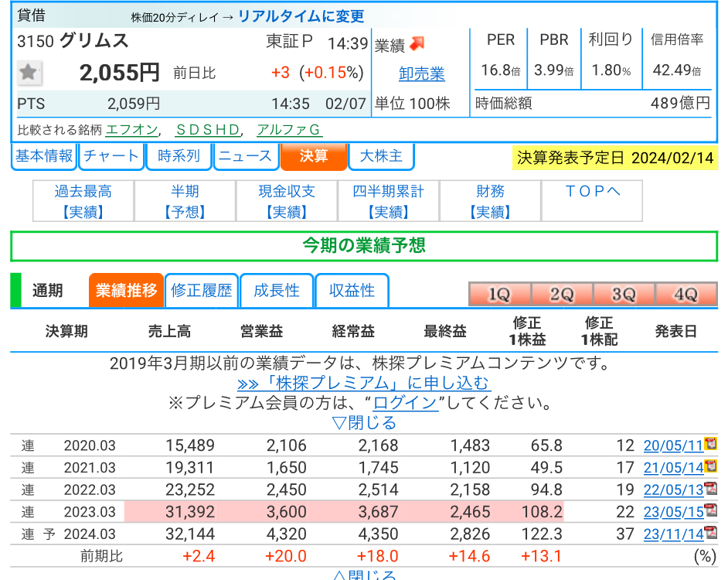Open compared stock エフオン
The image size is (728, 580).
click(132, 130)
